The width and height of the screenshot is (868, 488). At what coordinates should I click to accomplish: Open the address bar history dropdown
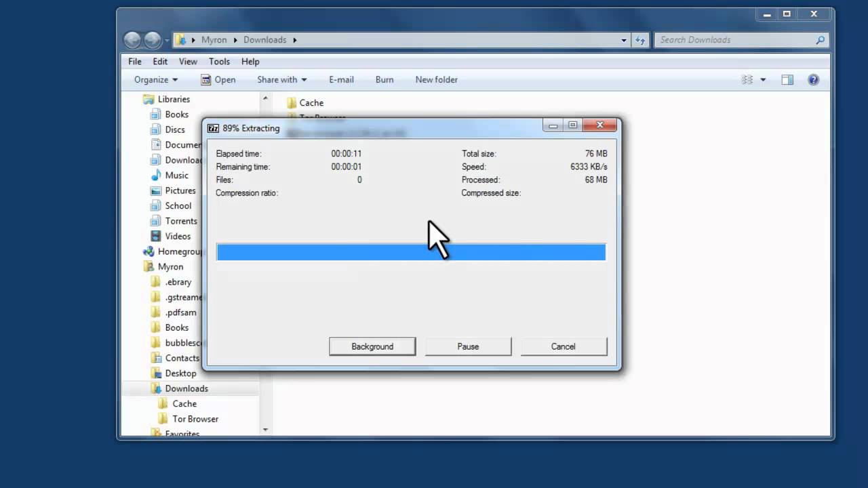[624, 40]
